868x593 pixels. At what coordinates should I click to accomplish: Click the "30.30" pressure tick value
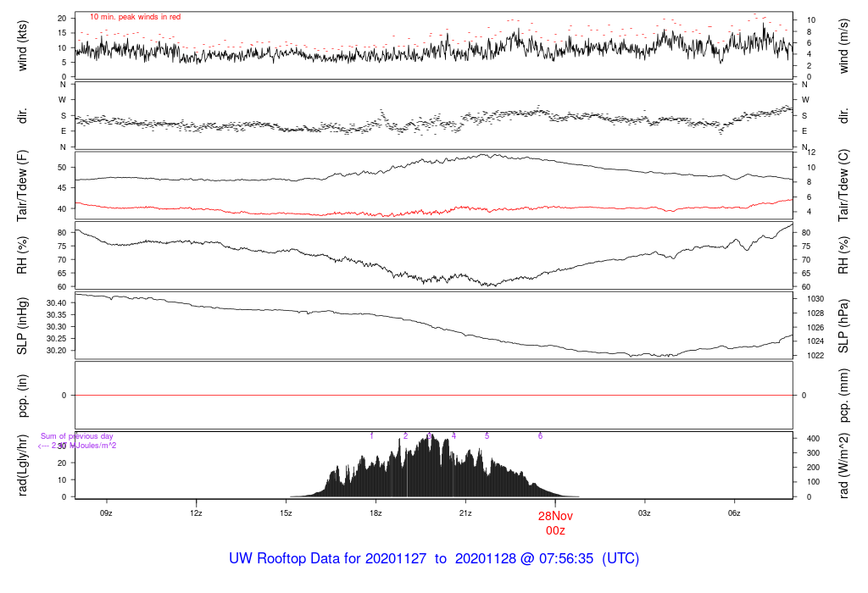pyautogui.click(x=56, y=326)
